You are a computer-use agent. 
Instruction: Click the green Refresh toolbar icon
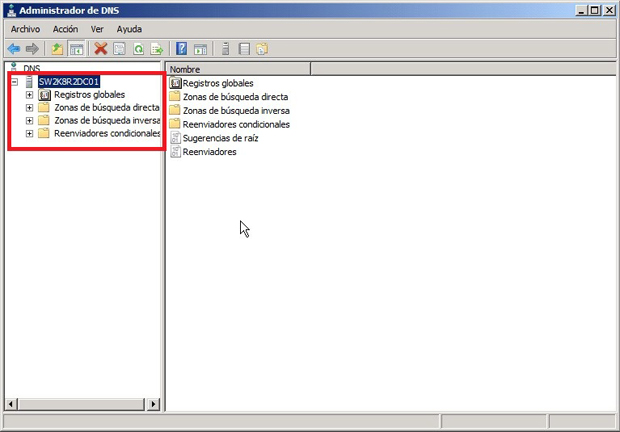click(138, 49)
